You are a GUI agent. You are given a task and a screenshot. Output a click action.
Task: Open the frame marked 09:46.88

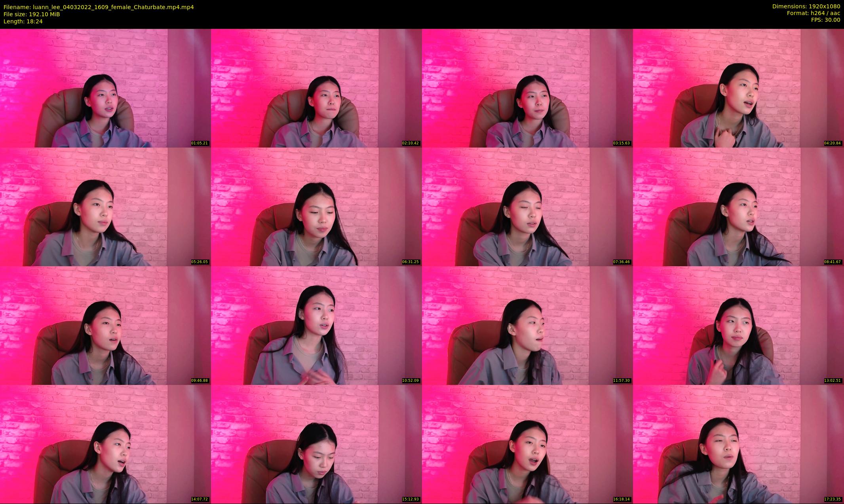tap(105, 325)
